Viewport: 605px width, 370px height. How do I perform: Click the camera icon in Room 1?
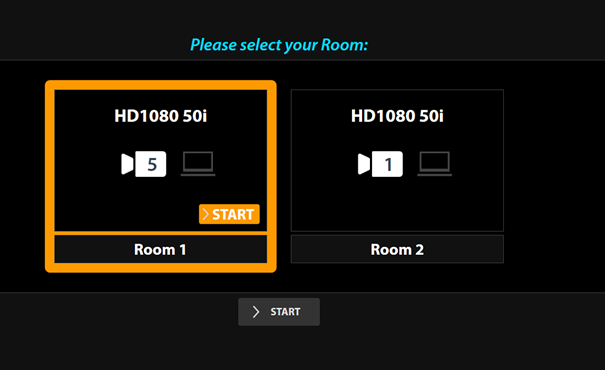pos(144,164)
